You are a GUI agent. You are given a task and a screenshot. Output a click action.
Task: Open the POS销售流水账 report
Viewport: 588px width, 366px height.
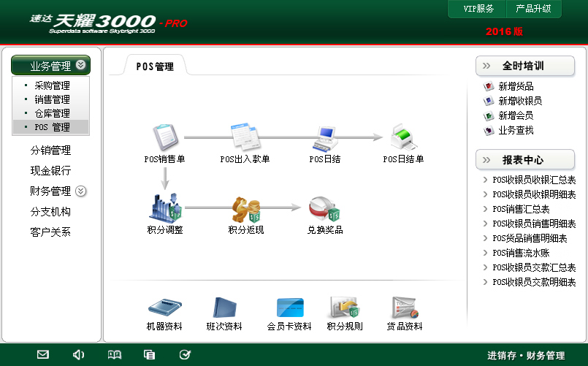[x=521, y=253]
